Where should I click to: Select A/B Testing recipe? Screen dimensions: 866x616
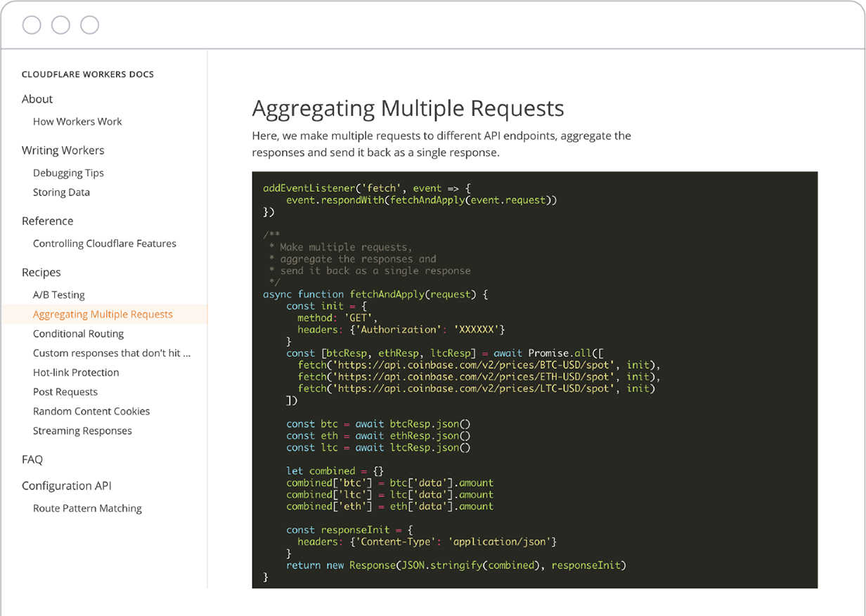59,295
